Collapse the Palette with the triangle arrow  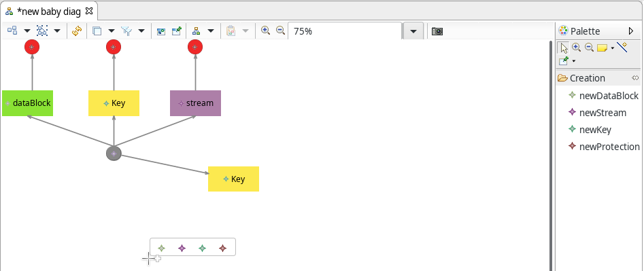[631, 31]
